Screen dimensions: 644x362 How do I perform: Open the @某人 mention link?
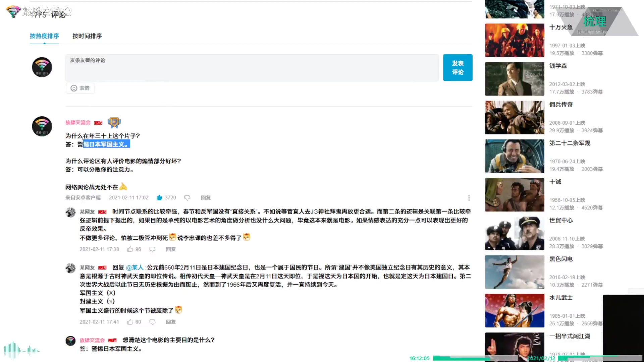point(135,267)
